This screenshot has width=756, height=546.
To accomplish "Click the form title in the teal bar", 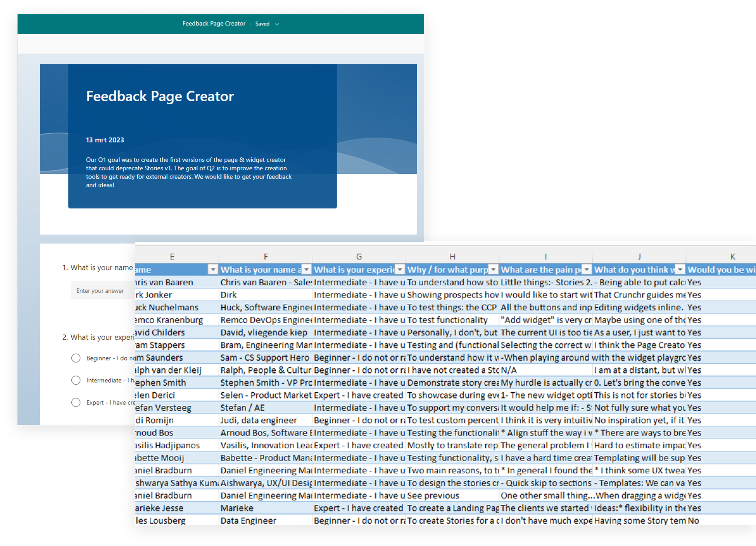I will tap(214, 24).
